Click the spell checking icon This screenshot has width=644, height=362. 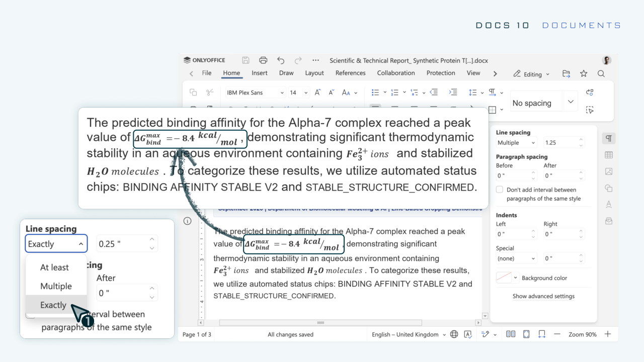[x=468, y=334]
